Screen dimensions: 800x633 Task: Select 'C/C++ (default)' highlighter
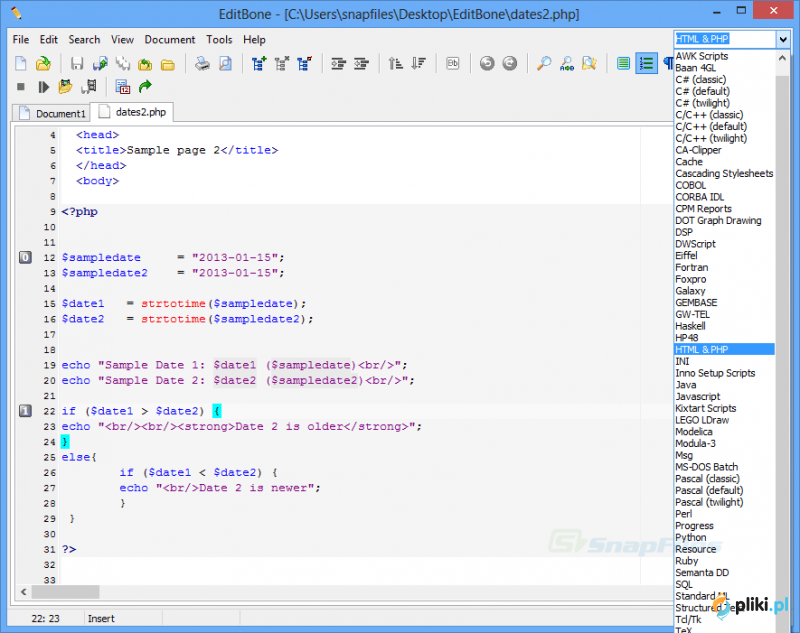pyautogui.click(x=724, y=126)
